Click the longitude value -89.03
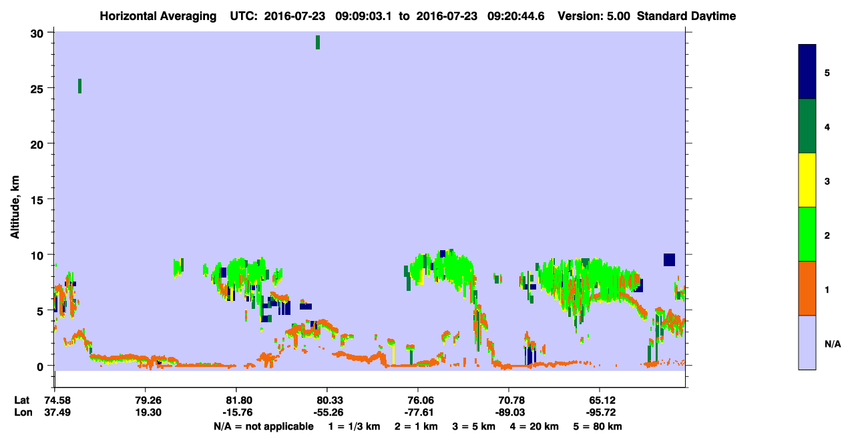This screenshot has width=868, height=445. pos(509,413)
